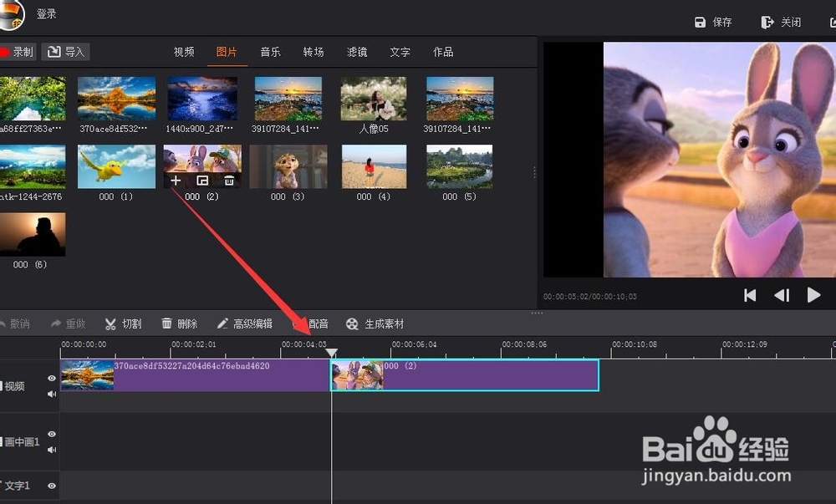Select the 000 (3) thumbnail
836x504 pixels.
point(288,167)
